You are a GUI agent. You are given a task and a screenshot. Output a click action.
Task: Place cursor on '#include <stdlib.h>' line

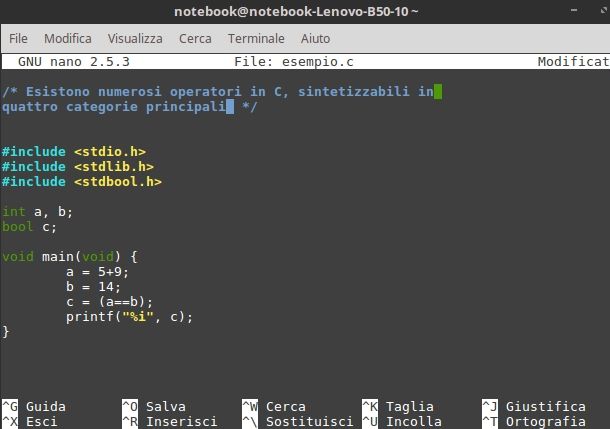[77, 167]
